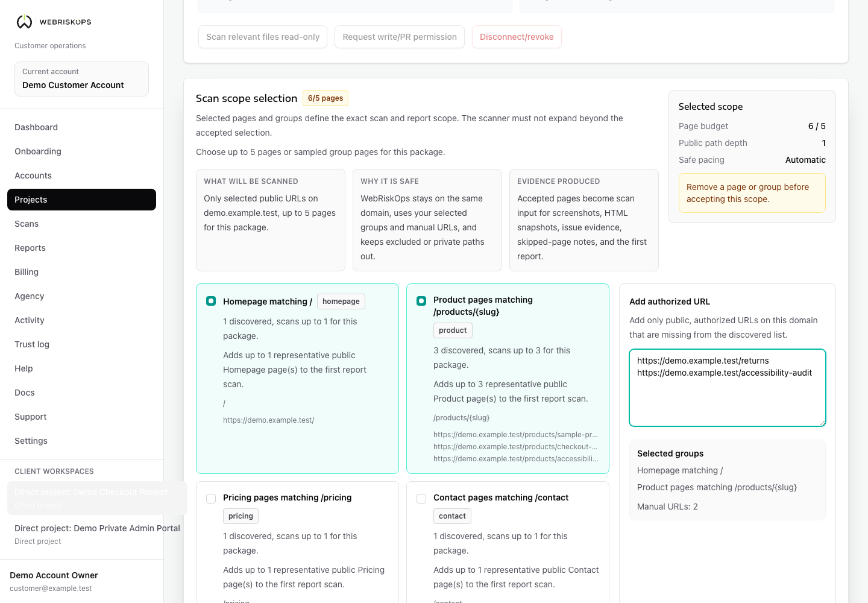Click the products/sample-pr… URL line

tap(515, 435)
